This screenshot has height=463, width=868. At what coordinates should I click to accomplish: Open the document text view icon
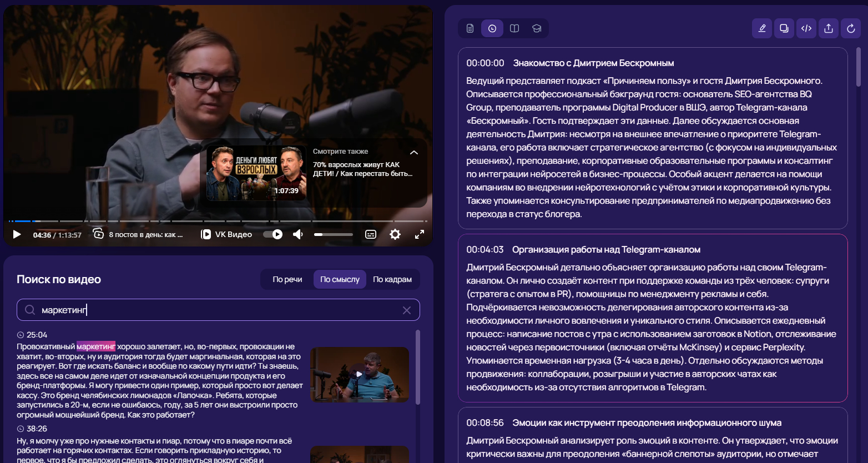[470, 28]
